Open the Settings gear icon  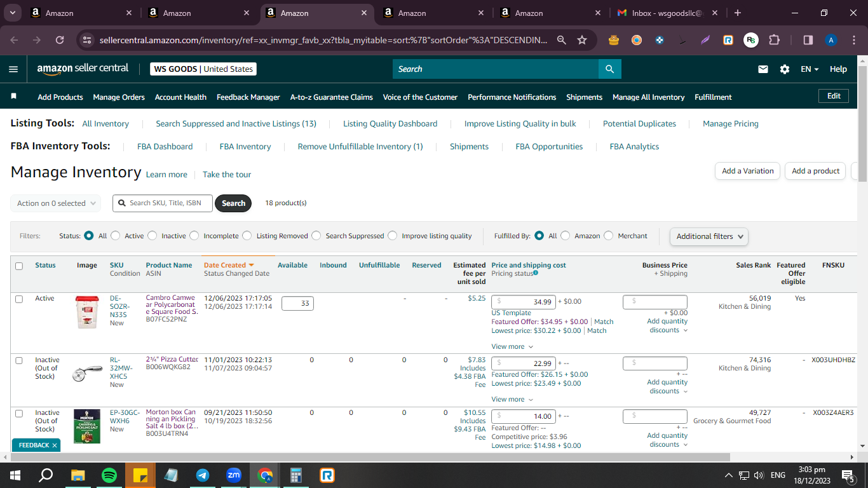point(785,69)
